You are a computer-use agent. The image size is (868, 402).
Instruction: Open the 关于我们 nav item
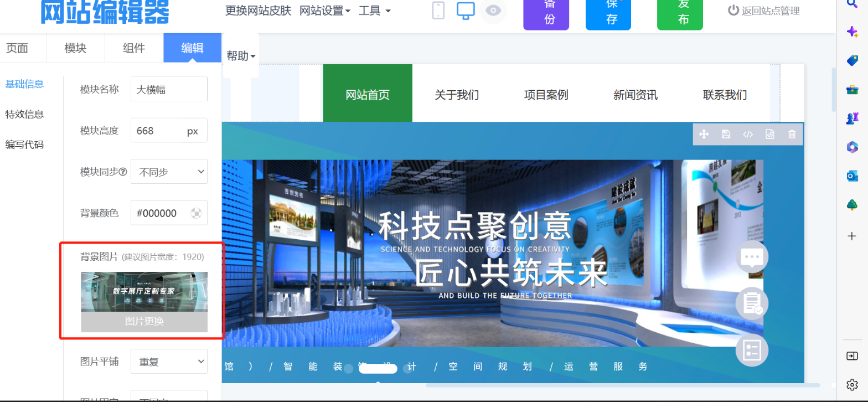coord(457,95)
